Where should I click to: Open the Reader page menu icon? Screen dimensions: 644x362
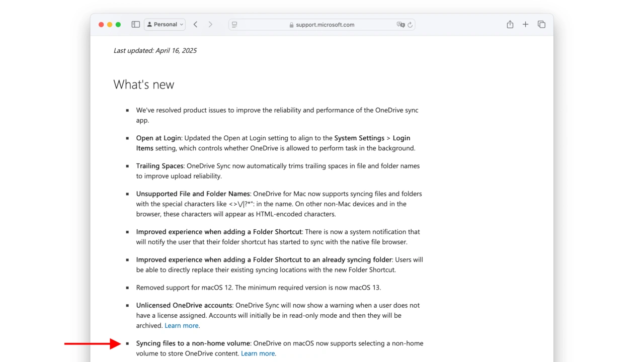(x=234, y=25)
